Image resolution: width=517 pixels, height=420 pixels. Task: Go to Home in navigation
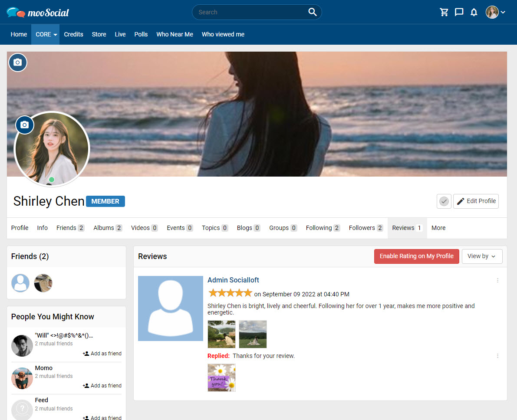tap(19, 34)
